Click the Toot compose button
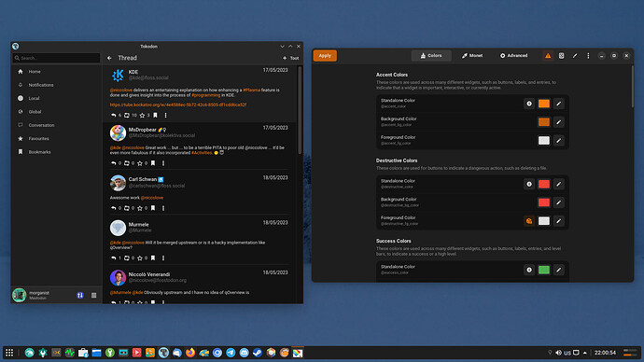This screenshot has width=644, height=362. click(291, 58)
